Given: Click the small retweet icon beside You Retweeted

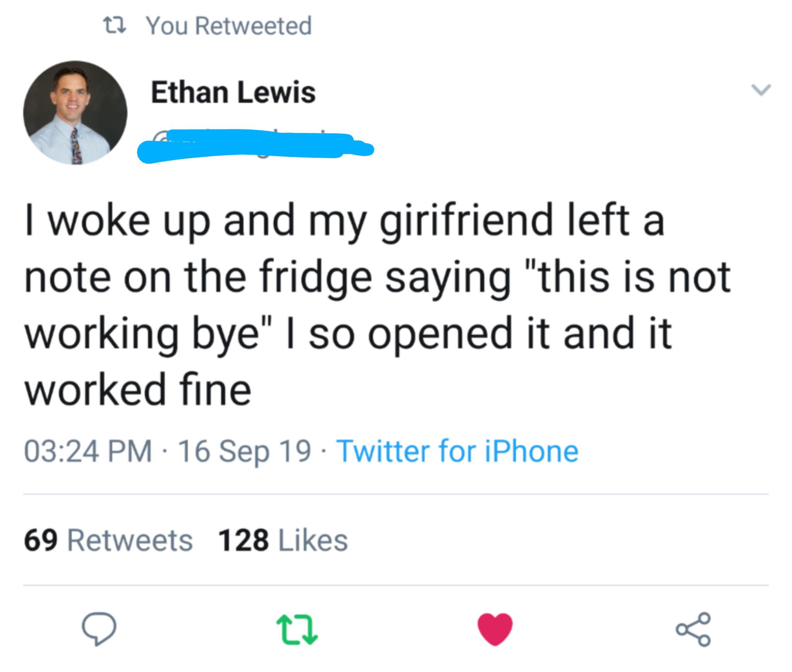Looking at the screenshot, I should (x=115, y=26).
